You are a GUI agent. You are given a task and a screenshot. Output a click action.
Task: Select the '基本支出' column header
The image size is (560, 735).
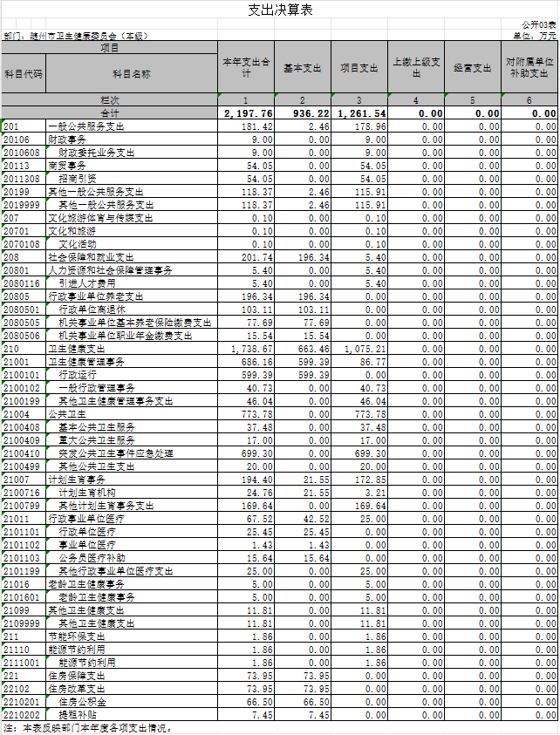pos(304,68)
